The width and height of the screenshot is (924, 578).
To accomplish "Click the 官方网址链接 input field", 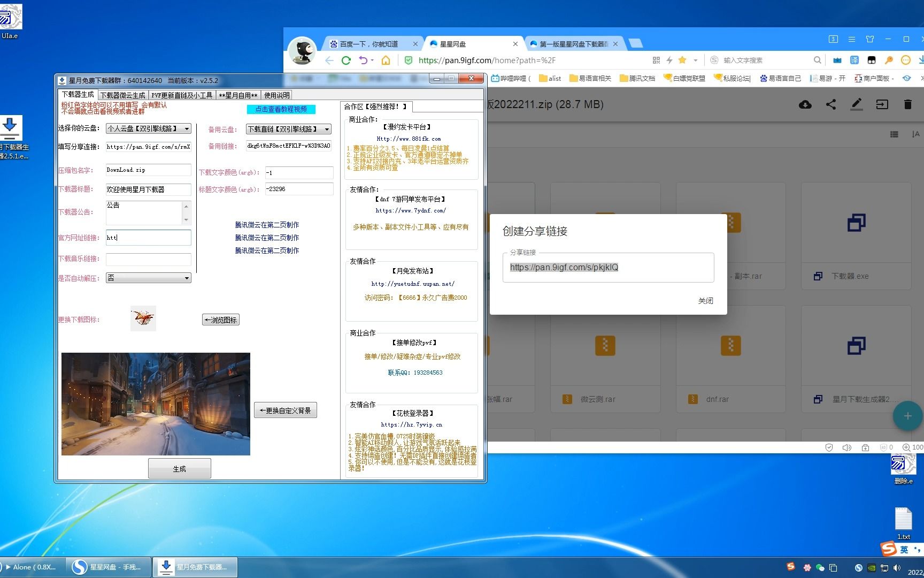I will 148,238.
